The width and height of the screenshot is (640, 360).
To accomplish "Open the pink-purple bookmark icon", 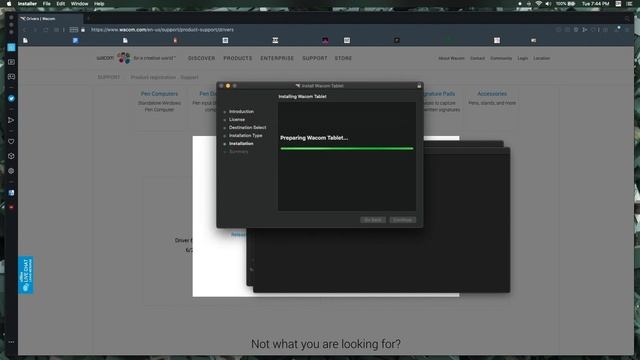I will pos(325,40).
